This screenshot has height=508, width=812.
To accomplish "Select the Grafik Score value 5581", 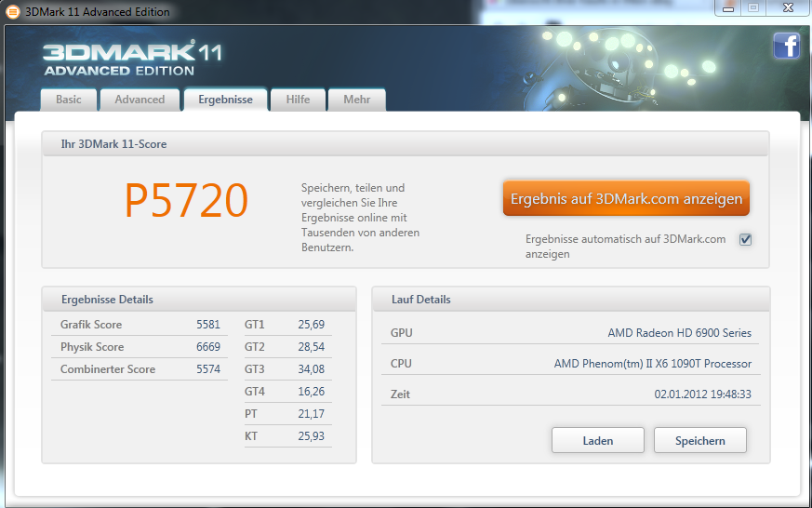I will point(208,325).
